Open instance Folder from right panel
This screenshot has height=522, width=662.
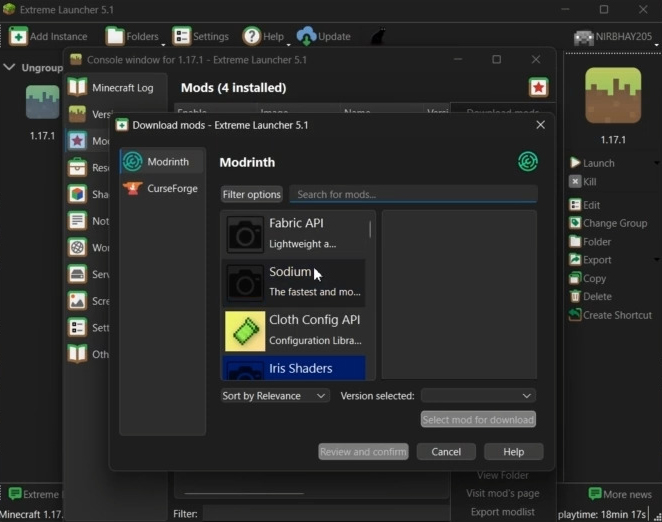pos(590,242)
